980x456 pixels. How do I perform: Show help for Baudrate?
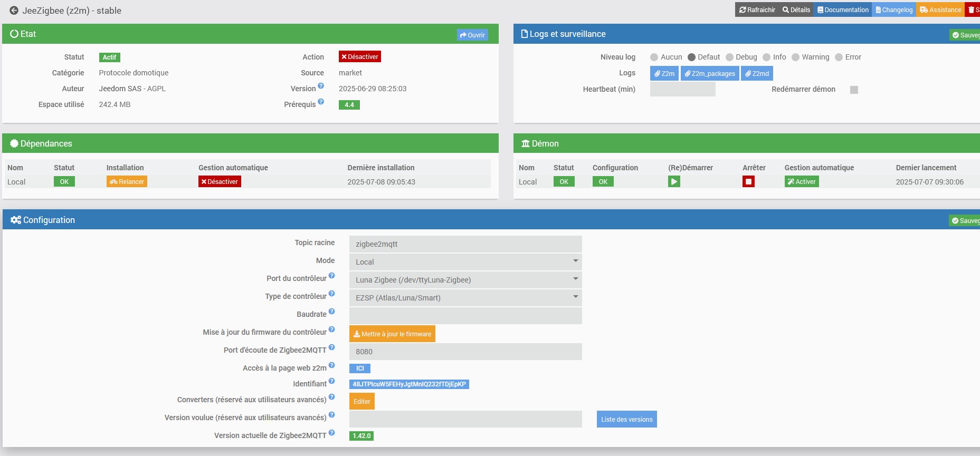[332, 312]
